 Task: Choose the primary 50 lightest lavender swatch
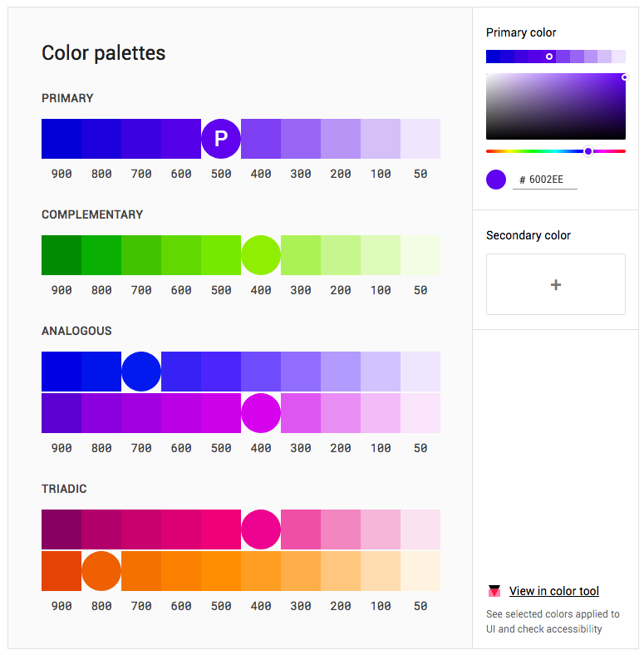(x=420, y=139)
